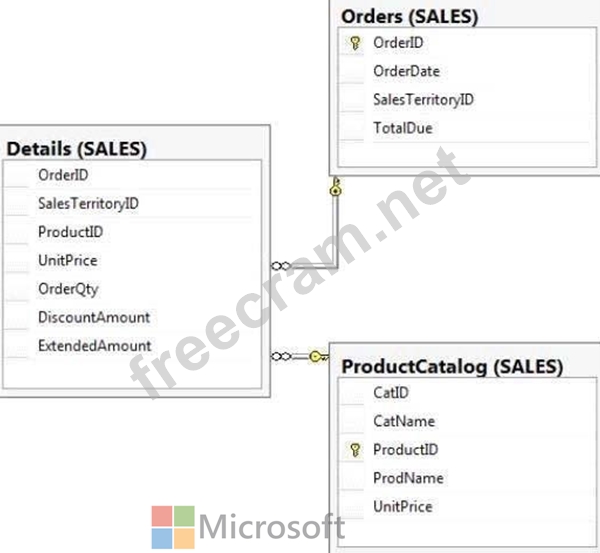Select the yellow key endpoint below Orders table
This screenshot has height=553, width=600.
click(336, 187)
